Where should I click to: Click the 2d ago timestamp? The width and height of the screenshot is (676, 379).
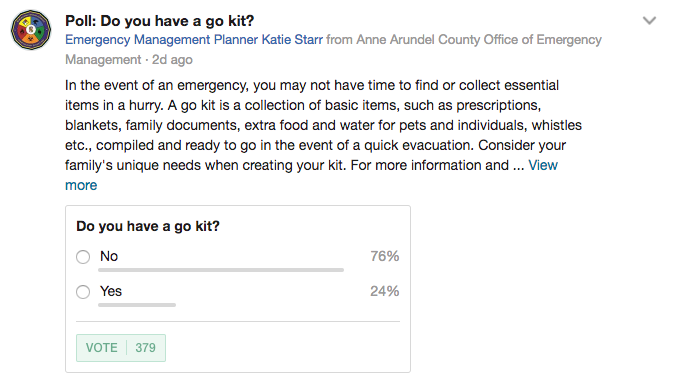click(x=172, y=60)
